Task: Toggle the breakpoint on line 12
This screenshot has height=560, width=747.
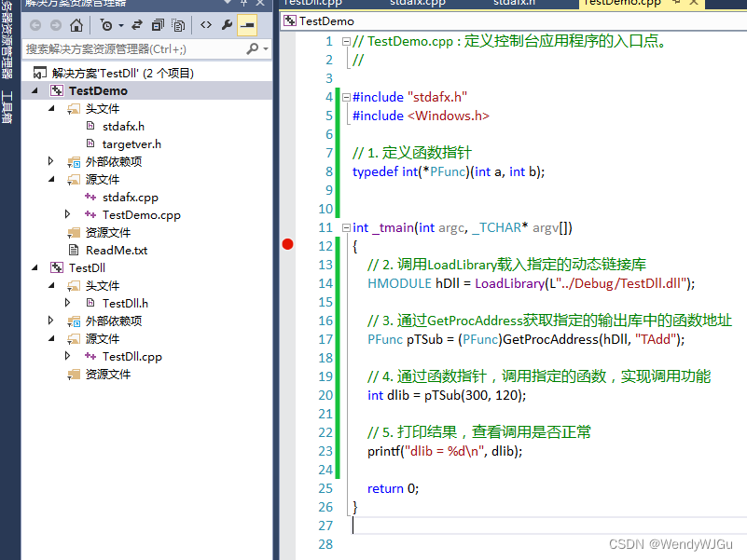Action: click(x=286, y=243)
